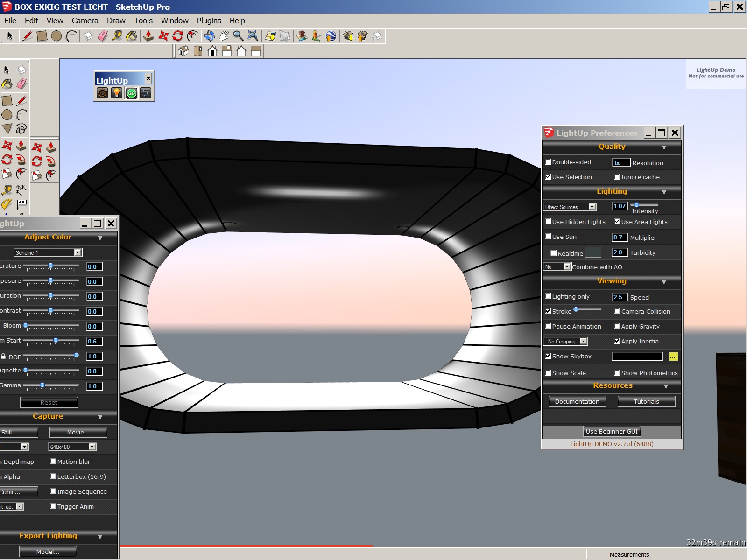Screen dimensions: 747x560
Task: Click the Reset button in Adjust Color
Action: 49,402
